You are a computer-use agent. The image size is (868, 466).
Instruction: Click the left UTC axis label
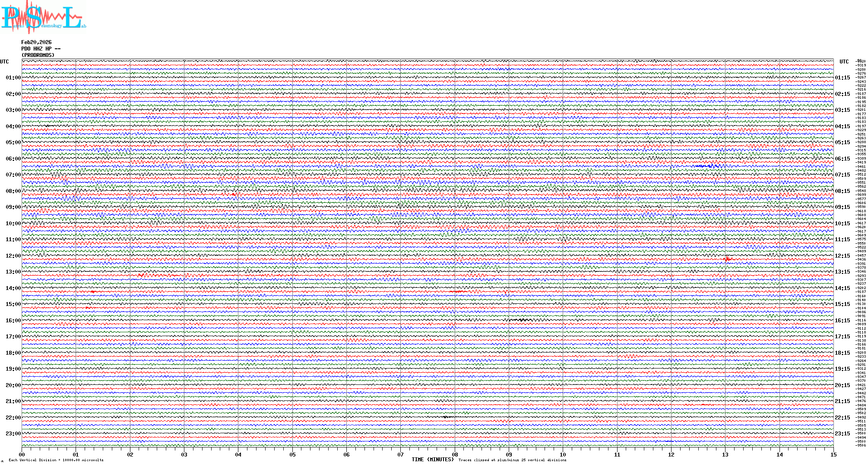click(4, 62)
